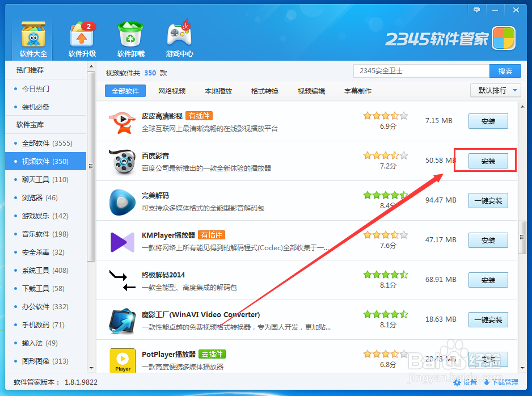Switch to the 格式转换 tab
The height and width of the screenshot is (396, 532).
[x=265, y=91]
